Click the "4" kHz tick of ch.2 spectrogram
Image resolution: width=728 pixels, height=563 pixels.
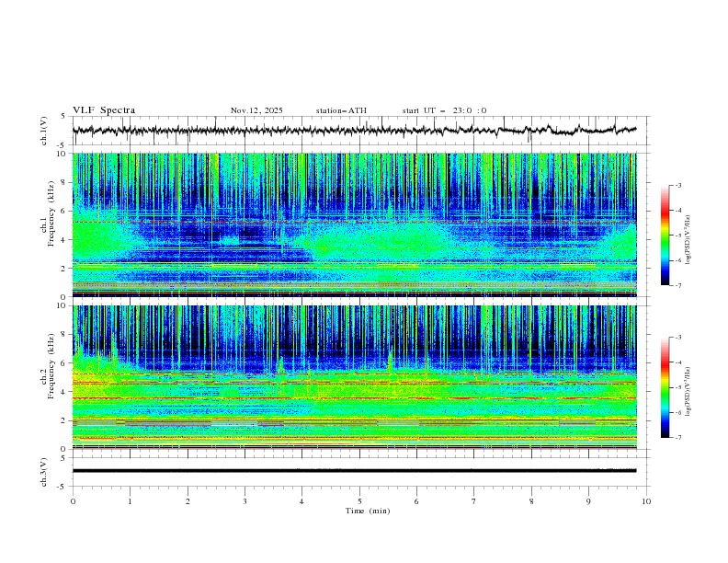tap(65, 392)
